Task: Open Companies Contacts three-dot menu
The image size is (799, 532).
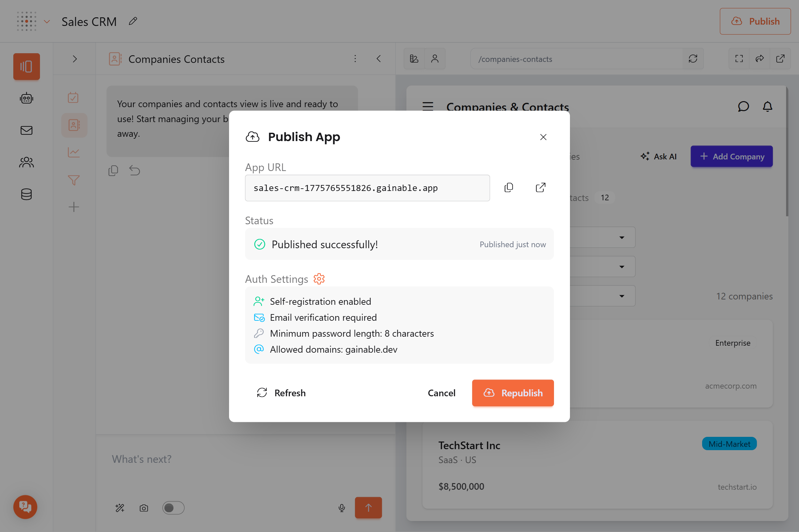Action: (x=355, y=59)
